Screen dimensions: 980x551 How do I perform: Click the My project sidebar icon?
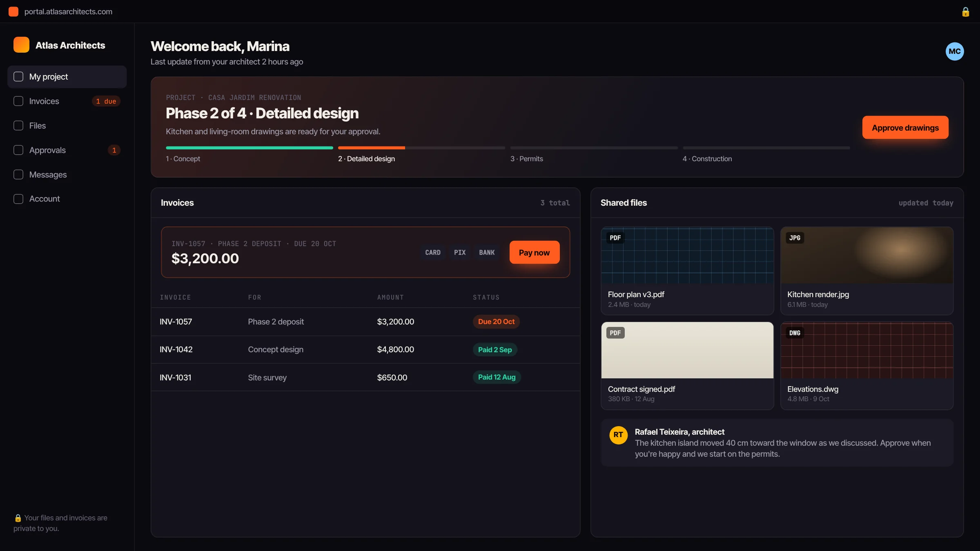18,77
